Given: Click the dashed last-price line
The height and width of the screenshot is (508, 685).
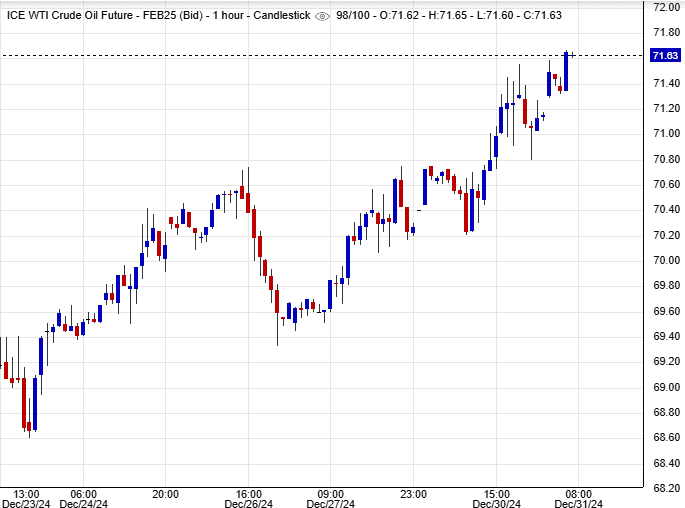Looking at the screenshot, I should [300, 55].
